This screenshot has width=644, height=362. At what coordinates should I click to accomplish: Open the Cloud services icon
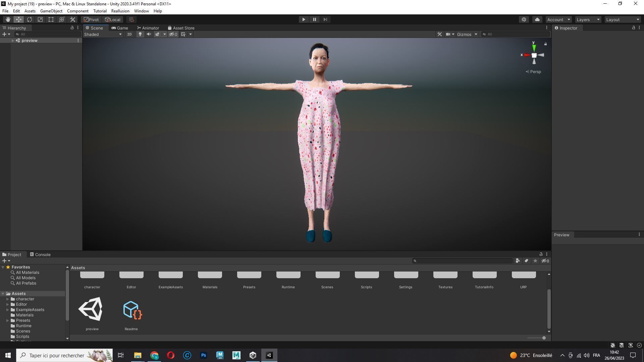(x=537, y=19)
